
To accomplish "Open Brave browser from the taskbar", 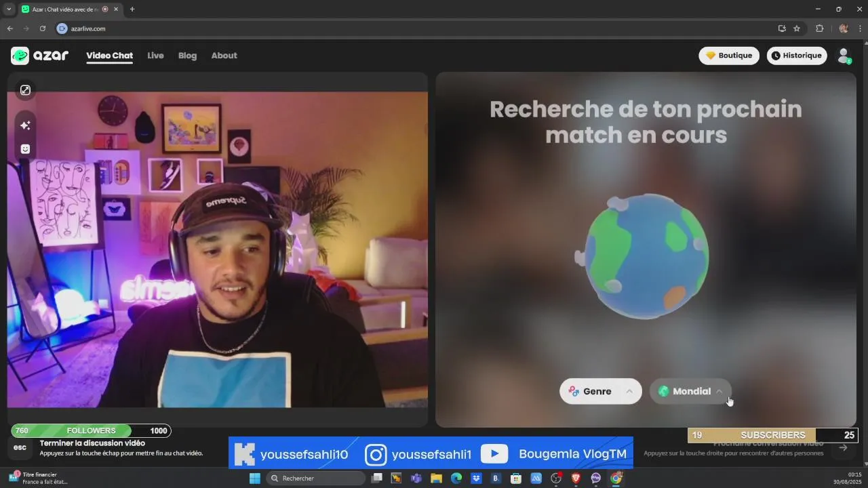I will [576, 479].
